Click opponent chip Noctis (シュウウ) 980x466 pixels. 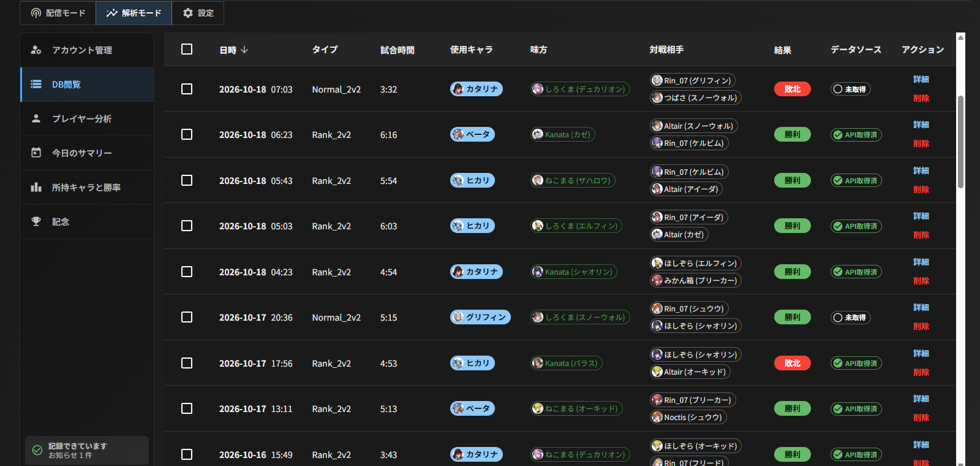(688, 418)
